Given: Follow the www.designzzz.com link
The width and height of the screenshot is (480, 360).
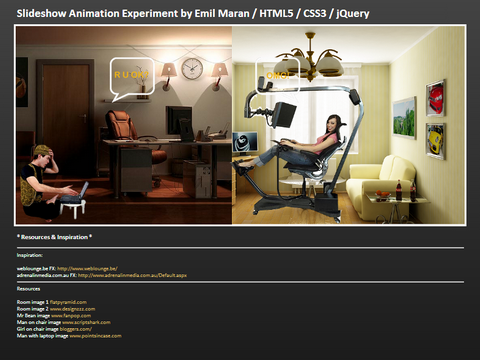Looking at the screenshot, I should (x=73, y=309).
